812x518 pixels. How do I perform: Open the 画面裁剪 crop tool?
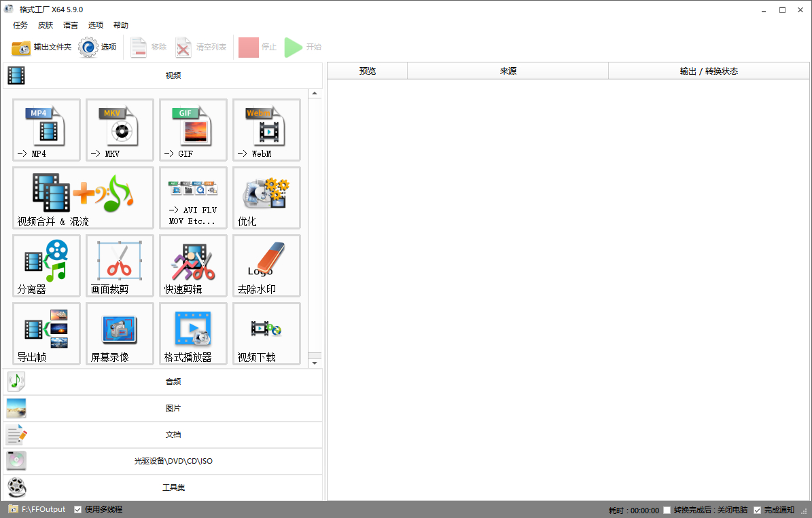pos(120,265)
